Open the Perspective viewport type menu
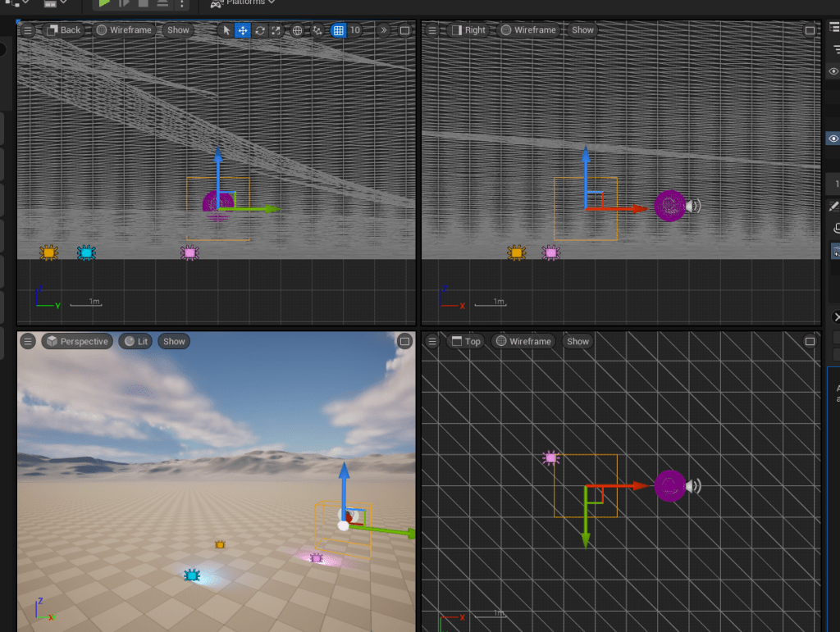 [77, 342]
